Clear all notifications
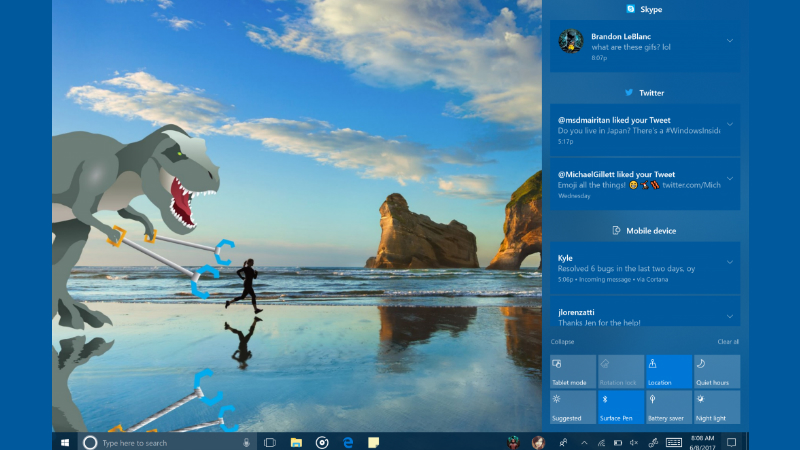 tap(728, 342)
